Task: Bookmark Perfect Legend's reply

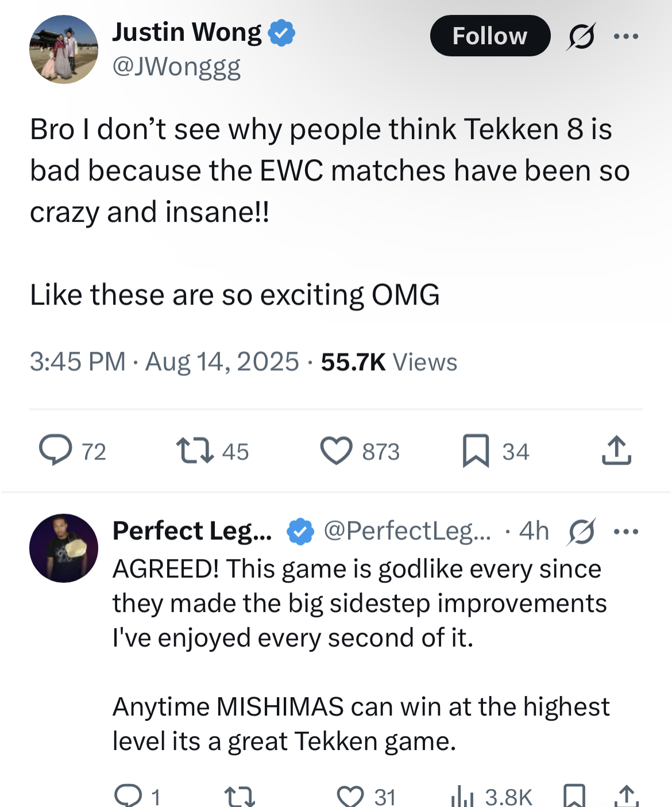Action: point(574,796)
